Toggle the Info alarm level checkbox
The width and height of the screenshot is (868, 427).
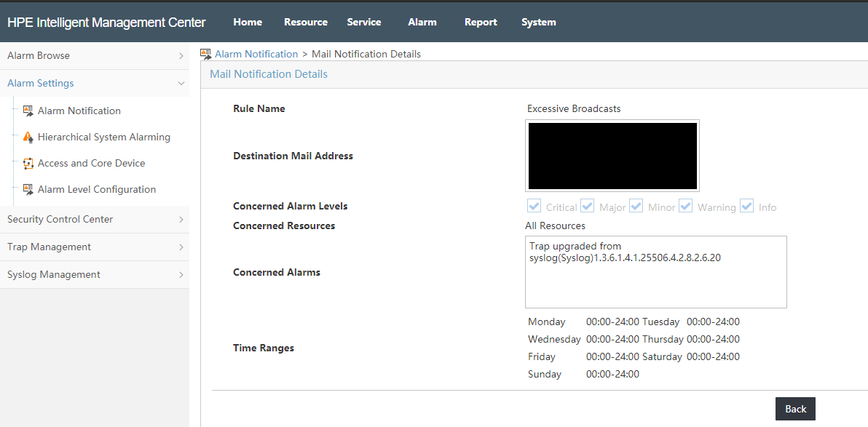[747, 206]
